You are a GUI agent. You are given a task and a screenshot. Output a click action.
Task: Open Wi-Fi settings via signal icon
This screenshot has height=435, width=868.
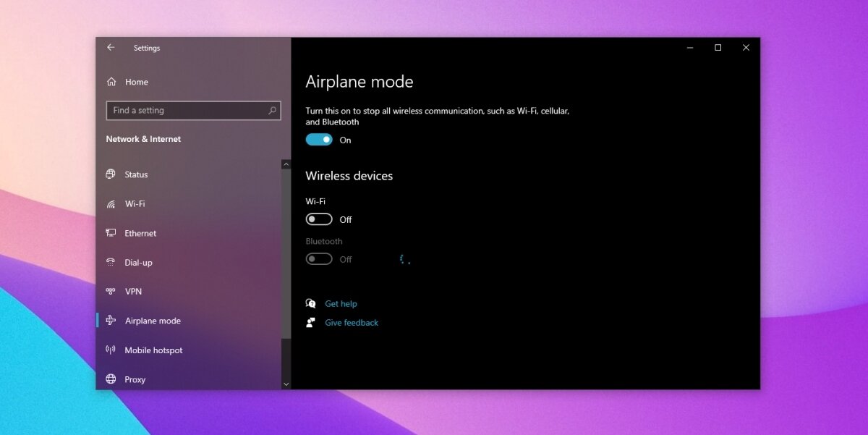110,203
